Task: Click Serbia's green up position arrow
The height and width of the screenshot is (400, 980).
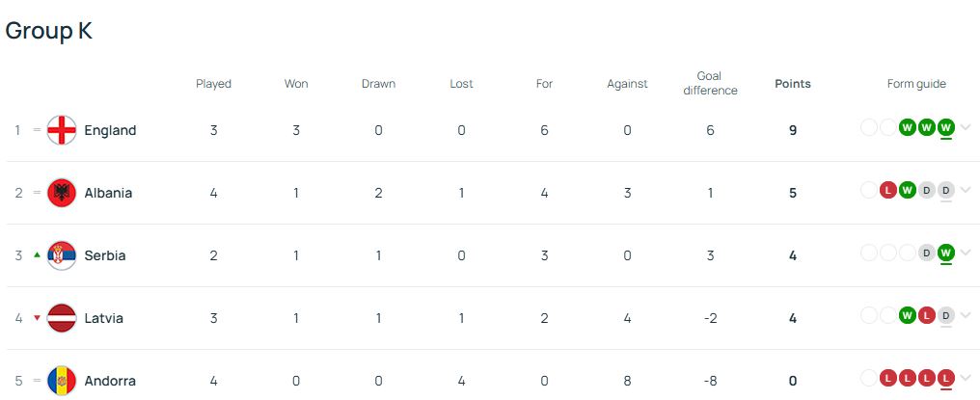Action: click(37, 255)
